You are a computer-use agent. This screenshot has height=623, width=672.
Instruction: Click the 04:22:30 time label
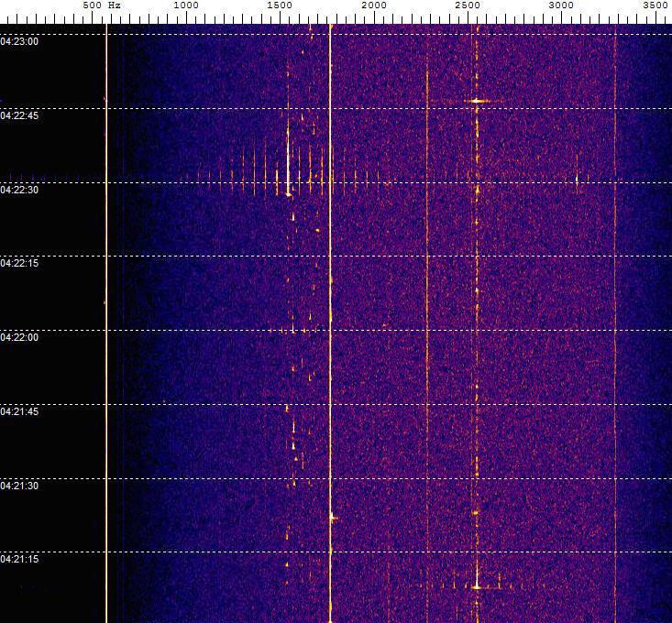19,191
